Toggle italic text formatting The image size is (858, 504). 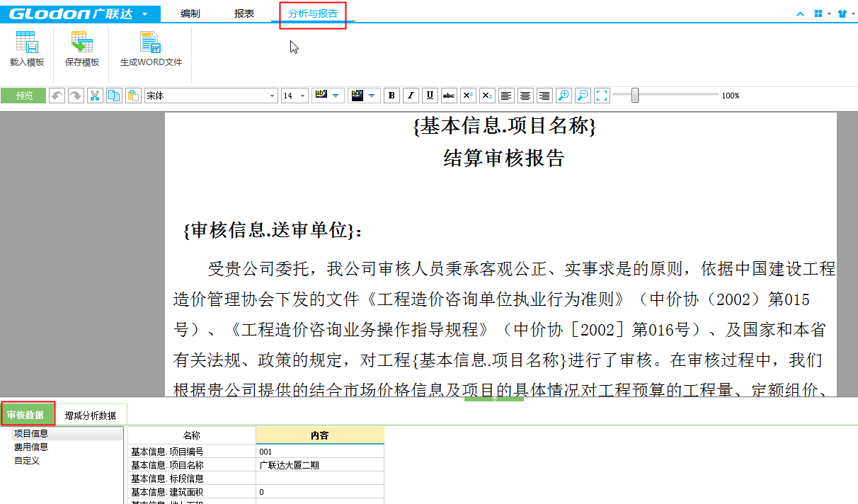click(411, 96)
